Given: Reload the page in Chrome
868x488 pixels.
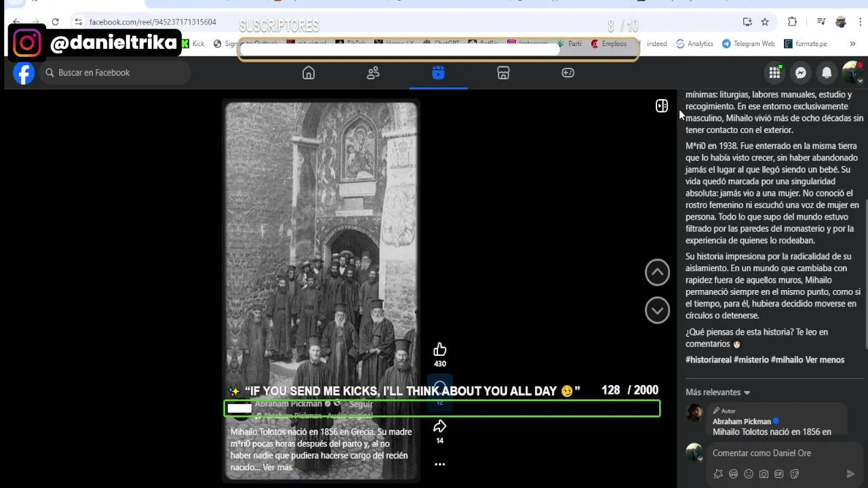Looking at the screenshot, I should (x=55, y=22).
